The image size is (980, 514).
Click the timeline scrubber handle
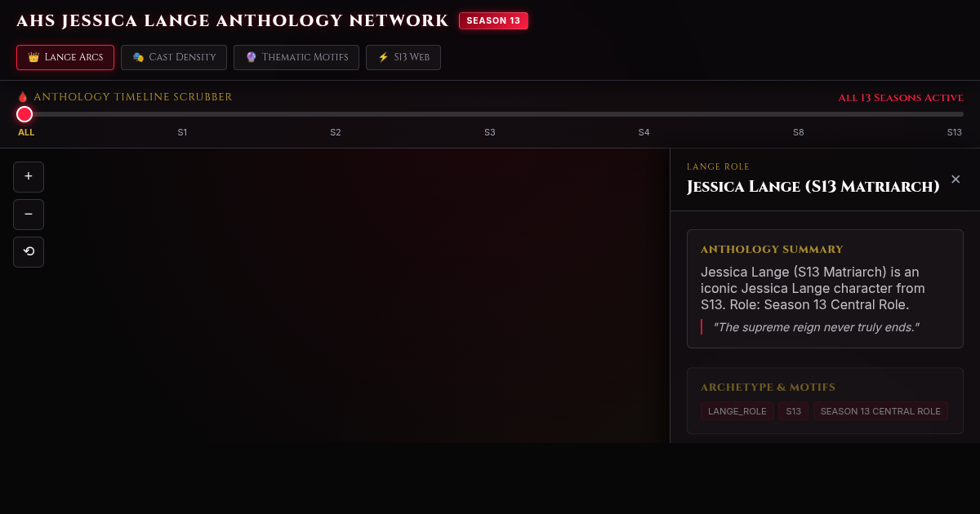pos(24,114)
